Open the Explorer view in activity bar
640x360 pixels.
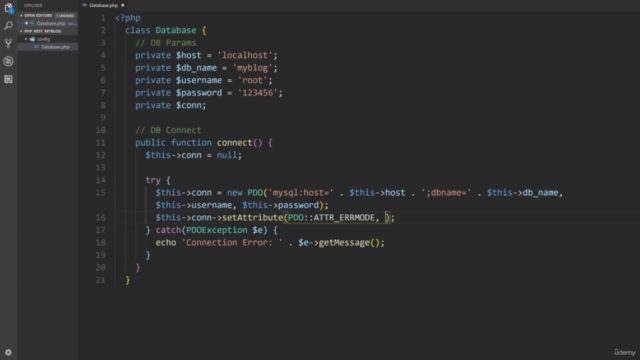[8, 8]
